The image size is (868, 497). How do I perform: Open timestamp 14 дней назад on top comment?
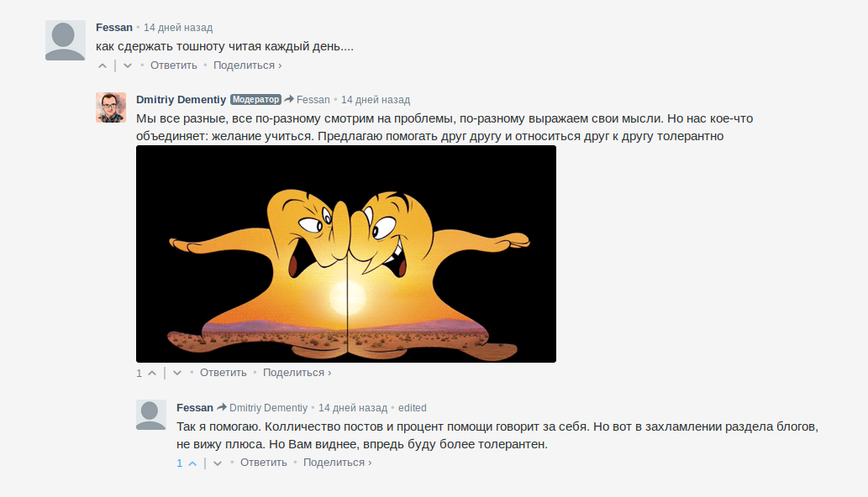178,28
